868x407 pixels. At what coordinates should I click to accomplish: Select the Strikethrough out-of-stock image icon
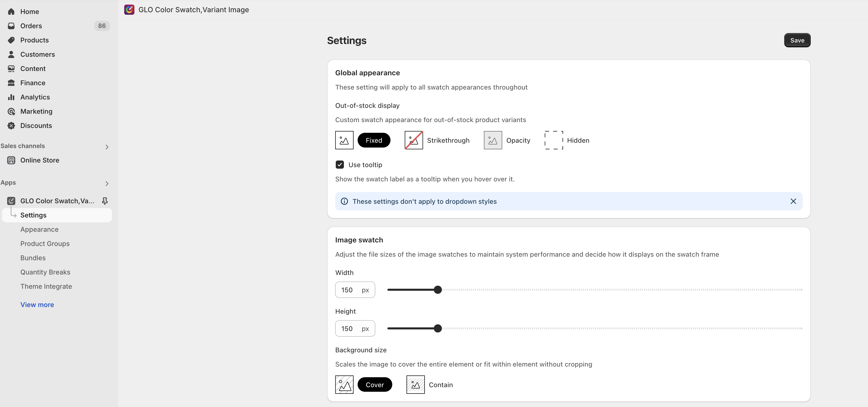413,140
